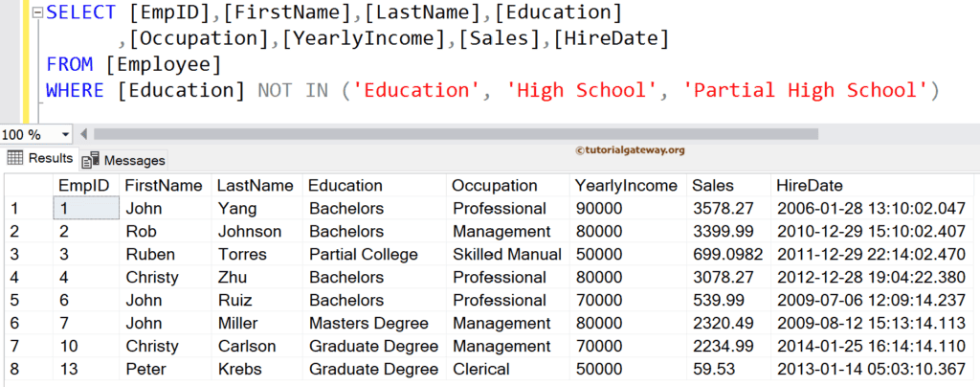
Task: Click hire date 2013-01-14 05:03:10.367
Action: coord(873,369)
